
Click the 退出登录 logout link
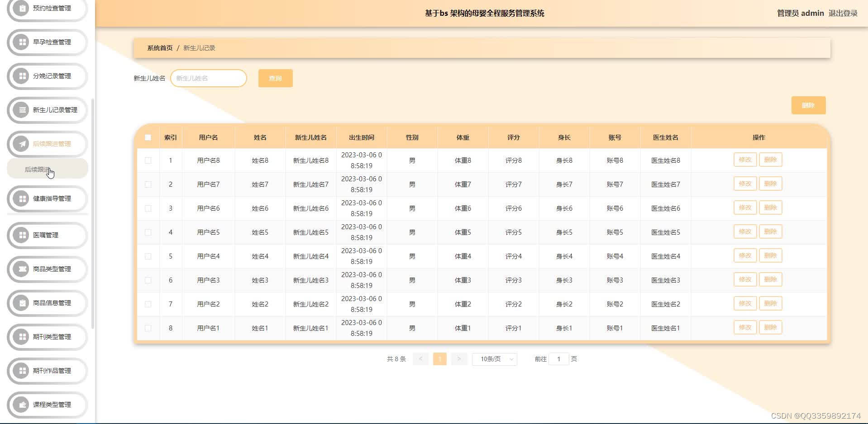coord(843,13)
